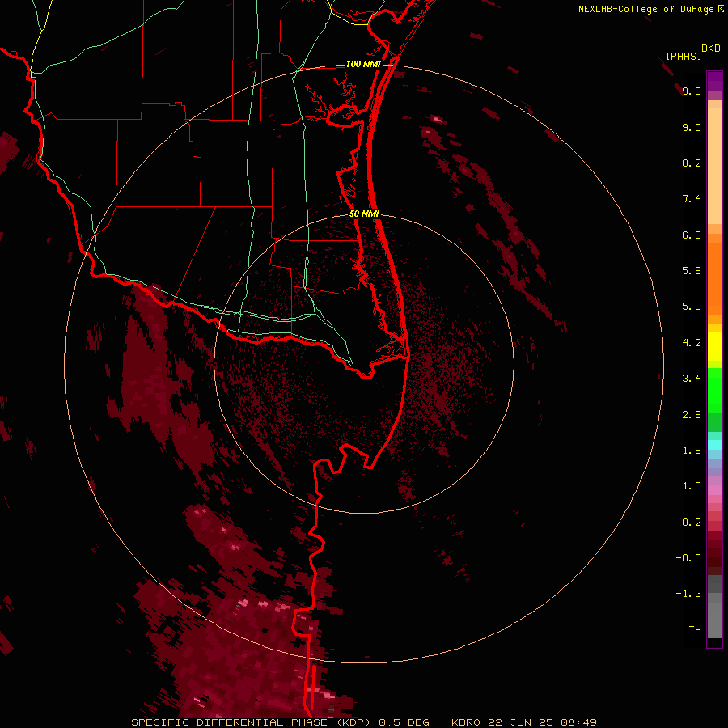Click the TH threshold legend label
The height and width of the screenshot is (728, 728).
[695, 630]
